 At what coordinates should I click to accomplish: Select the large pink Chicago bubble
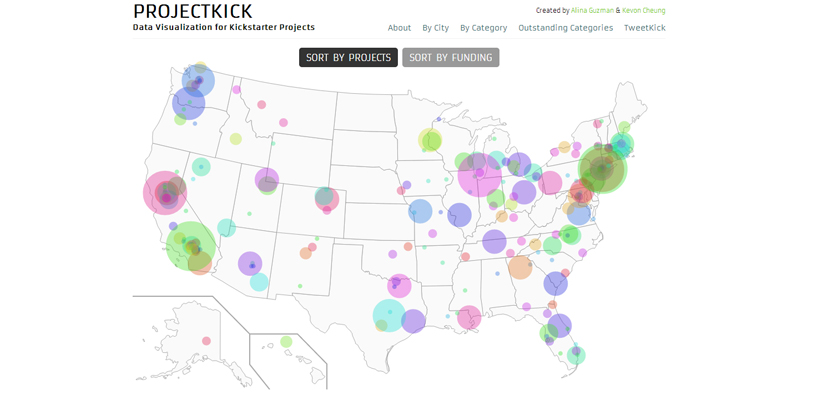[479, 175]
